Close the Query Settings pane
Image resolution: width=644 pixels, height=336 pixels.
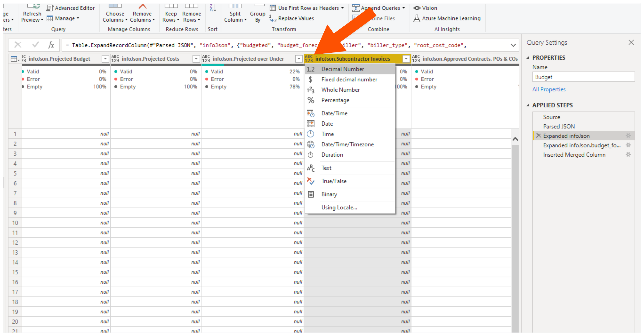tap(631, 43)
